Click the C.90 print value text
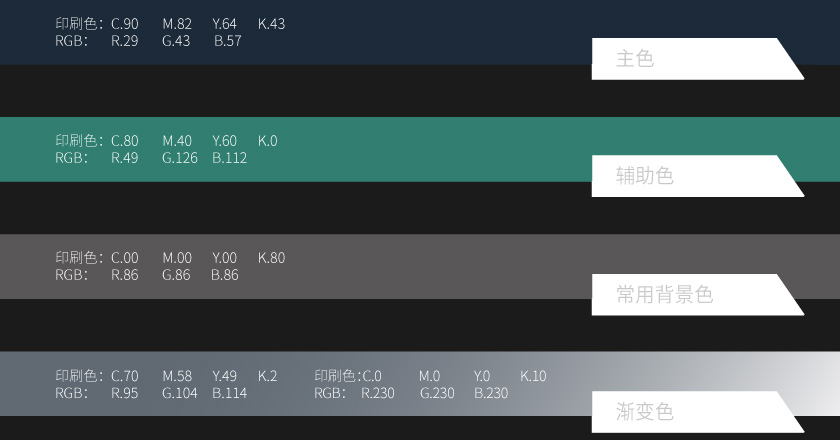 pos(125,24)
